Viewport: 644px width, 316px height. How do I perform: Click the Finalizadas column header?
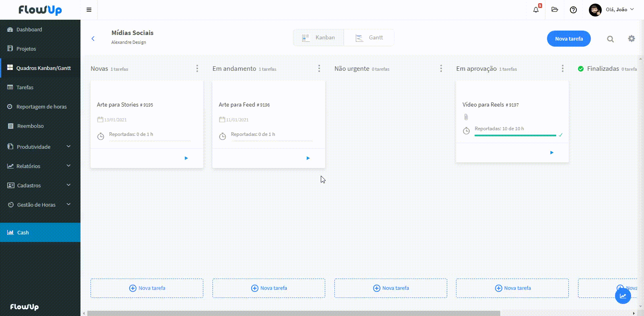[603, 69]
